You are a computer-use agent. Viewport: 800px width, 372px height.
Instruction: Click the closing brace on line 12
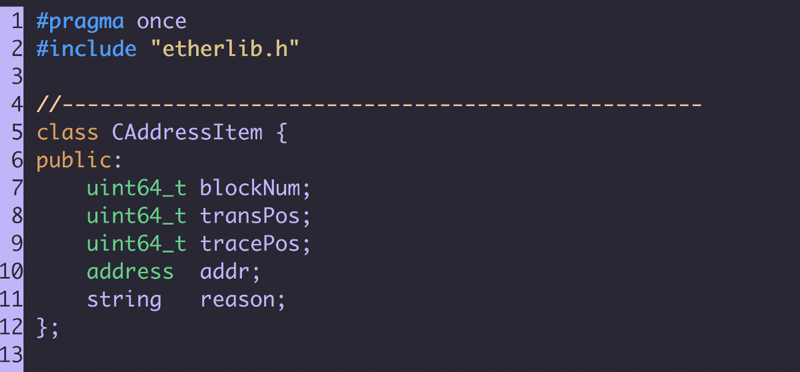pos(42,327)
